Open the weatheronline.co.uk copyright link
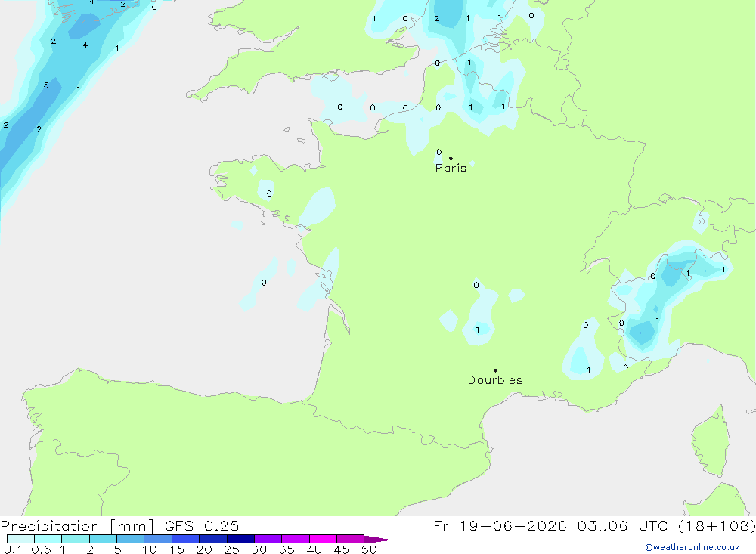 point(692,547)
